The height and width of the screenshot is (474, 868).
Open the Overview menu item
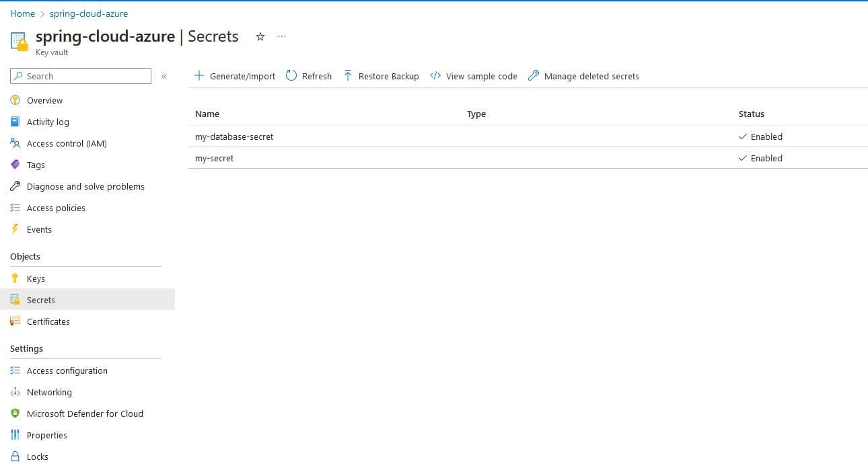click(44, 100)
